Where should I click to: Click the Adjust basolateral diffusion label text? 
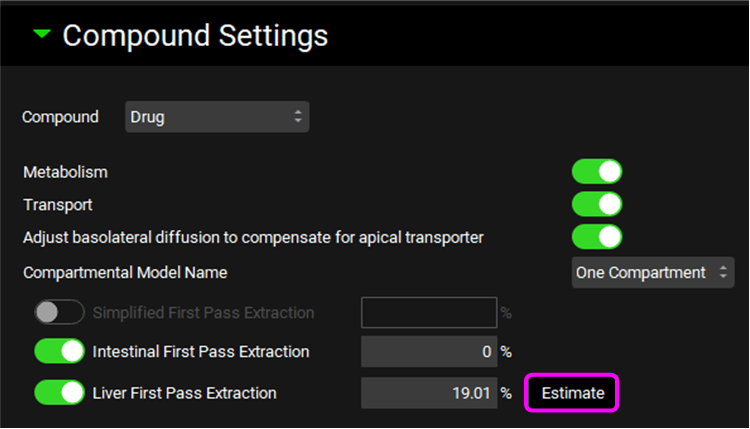[254, 238]
